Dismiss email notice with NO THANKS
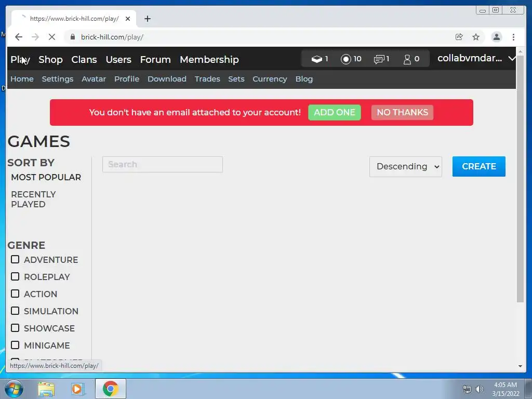 coord(403,112)
